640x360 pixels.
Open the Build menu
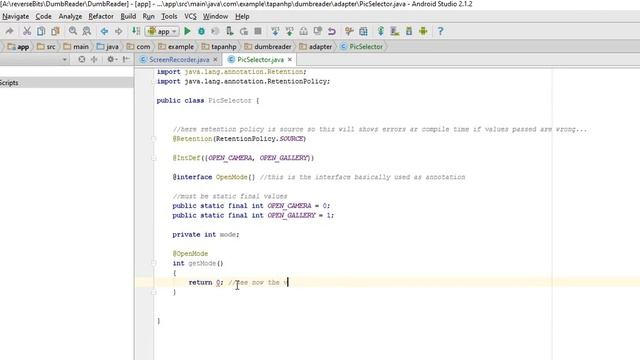tap(128, 16)
